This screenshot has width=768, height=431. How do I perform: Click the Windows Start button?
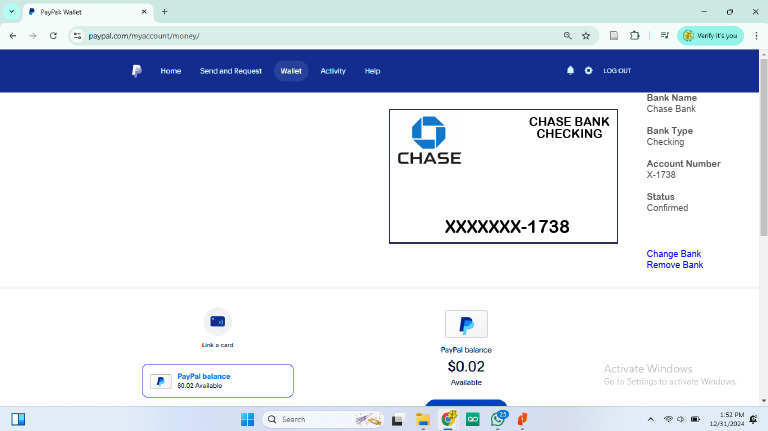click(x=247, y=419)
